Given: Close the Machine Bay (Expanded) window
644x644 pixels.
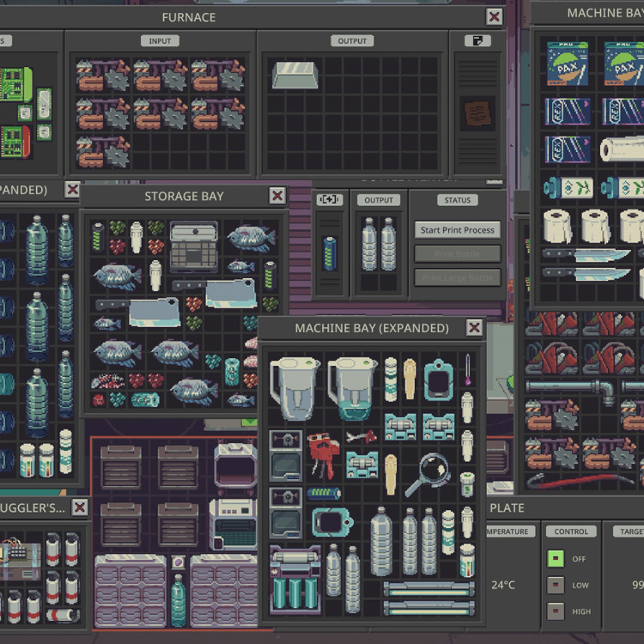Looking at the screenshot, I should point(474,327).
